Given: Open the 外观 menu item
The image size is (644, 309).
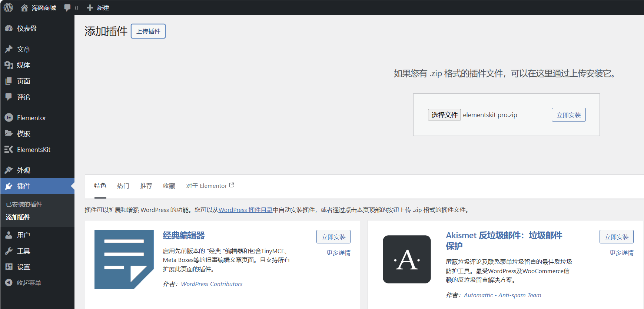Looking at the screenshot, I should tap(37, 170).
